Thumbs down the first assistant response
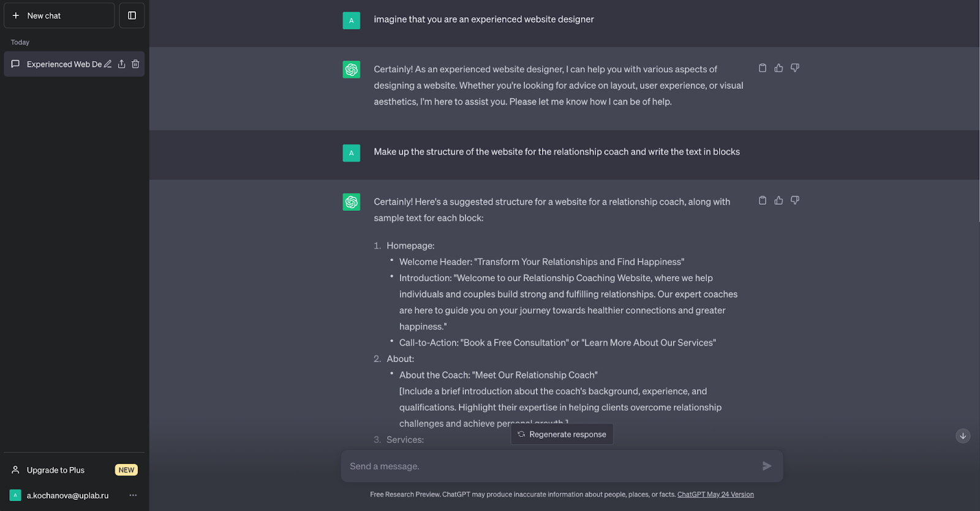The width and height of the screenshot is (980, 511). pyautogui.click(x=795, y=68)
